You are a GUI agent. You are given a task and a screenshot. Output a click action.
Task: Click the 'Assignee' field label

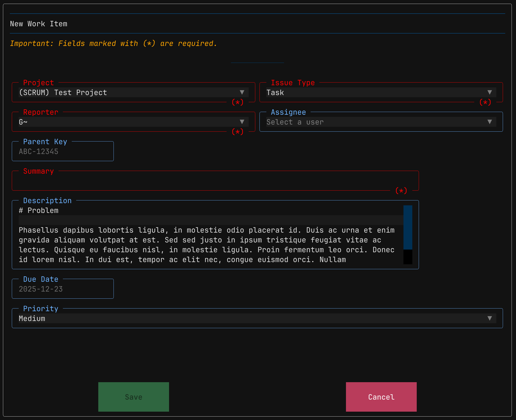coord(288,112)
